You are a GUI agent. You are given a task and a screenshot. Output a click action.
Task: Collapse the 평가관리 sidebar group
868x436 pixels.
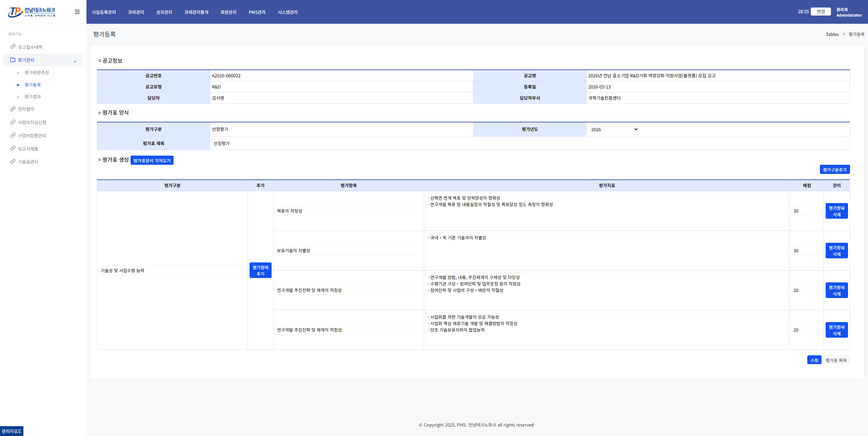[x=43, y=60]
